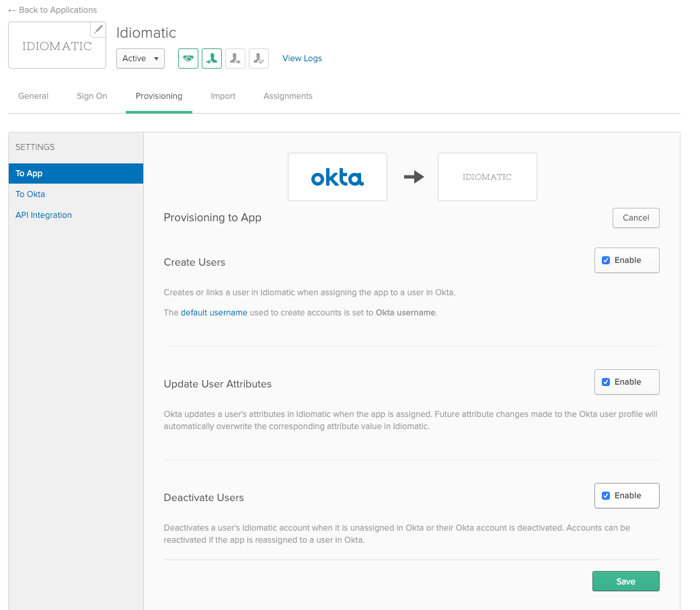This screenshot has height=610, width=700.
Task: Toggle the Deactivate Users Enable checkbox
Action: coord(606,496)
